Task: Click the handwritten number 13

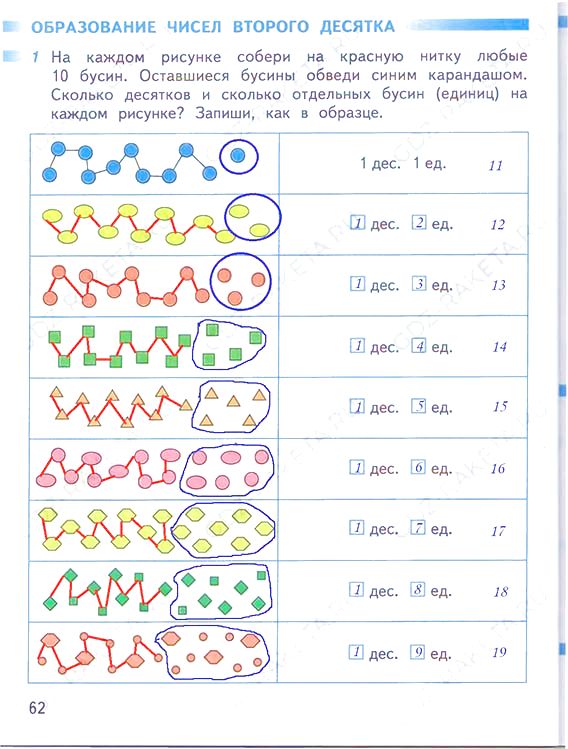Action: click(x=498, y=285)
